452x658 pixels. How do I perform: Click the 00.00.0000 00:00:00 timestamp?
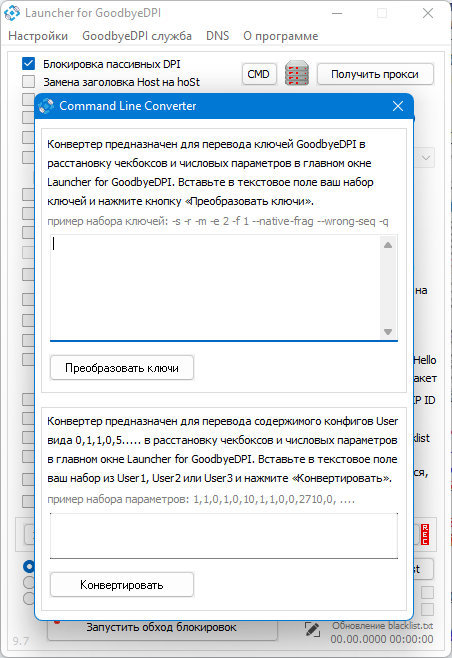pyautogui.click(x=381, y=639)
